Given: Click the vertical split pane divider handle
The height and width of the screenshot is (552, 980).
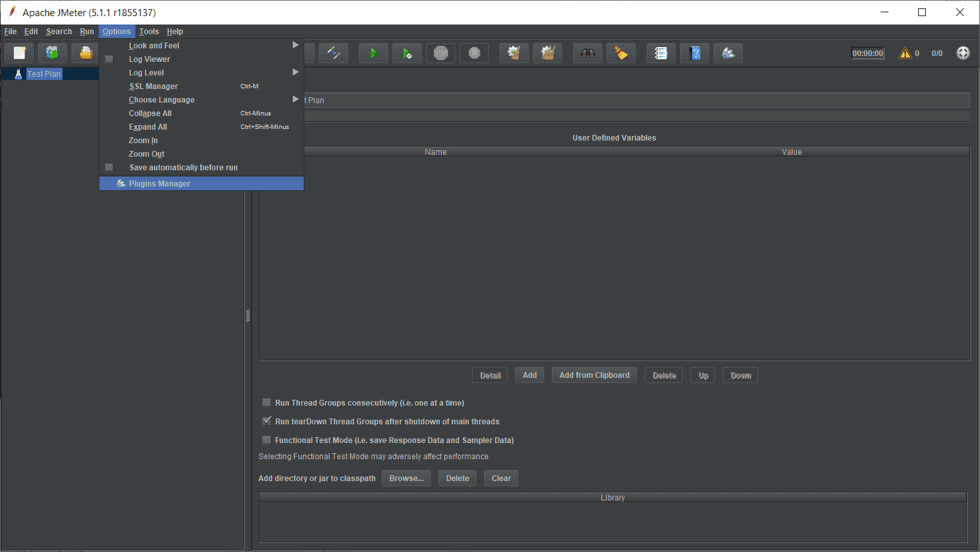Looking at the screenshot, I should click(248, 316).
